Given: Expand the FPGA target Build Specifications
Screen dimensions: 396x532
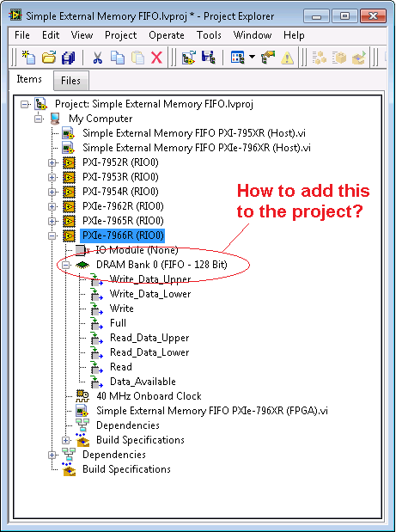Looking at the screenshot, I should click(66, 440).
